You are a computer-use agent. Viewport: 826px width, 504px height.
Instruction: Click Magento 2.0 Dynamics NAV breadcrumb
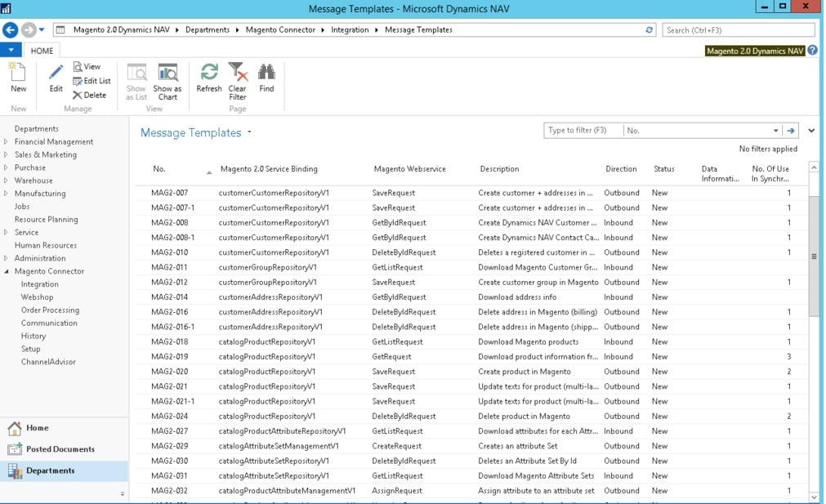(x=122, y=30)
